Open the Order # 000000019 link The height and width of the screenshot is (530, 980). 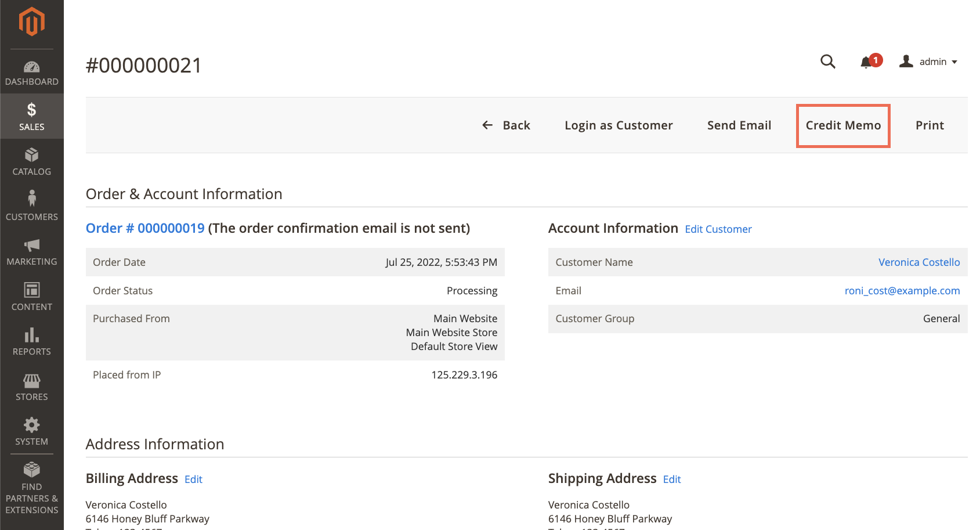145,228
